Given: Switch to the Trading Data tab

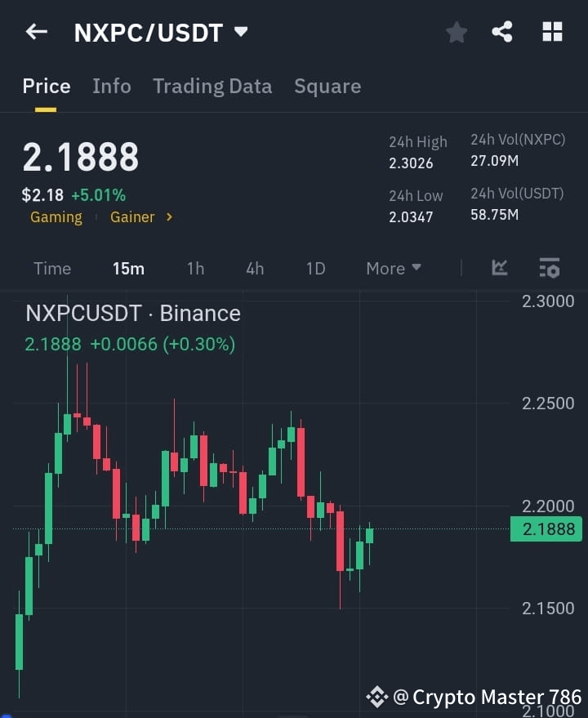Looking at the screenshot, I should (x=212, y=86).
